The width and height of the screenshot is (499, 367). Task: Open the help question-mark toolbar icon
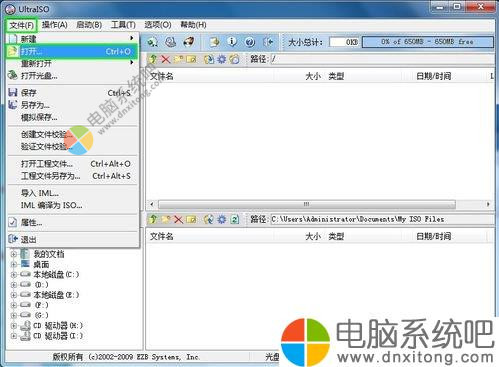250,42
